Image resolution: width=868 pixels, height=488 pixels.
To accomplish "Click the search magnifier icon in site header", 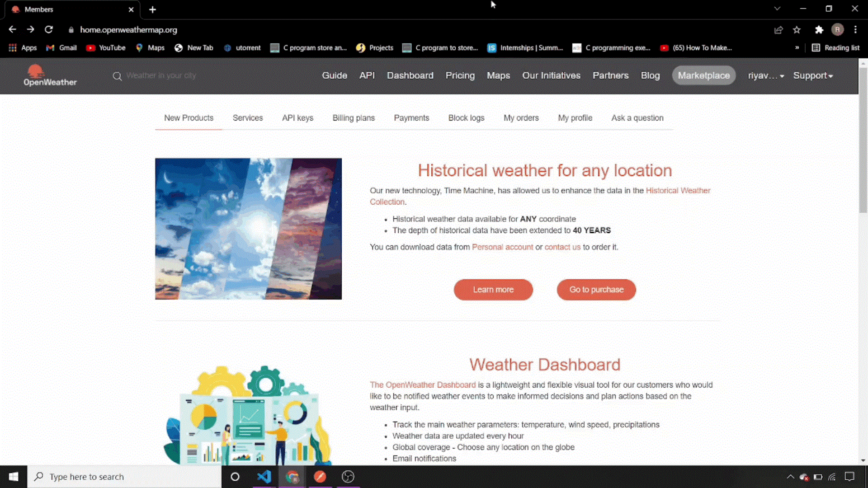I will coord(117,76).
